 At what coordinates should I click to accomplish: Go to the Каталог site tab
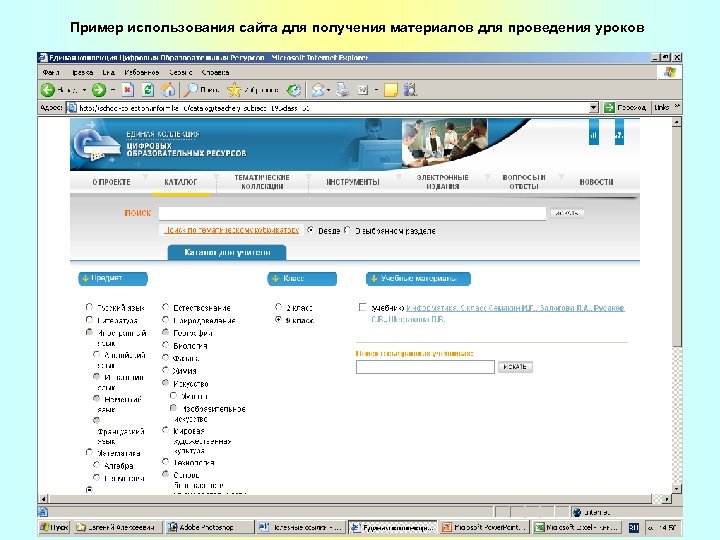(x=181, y=182)
